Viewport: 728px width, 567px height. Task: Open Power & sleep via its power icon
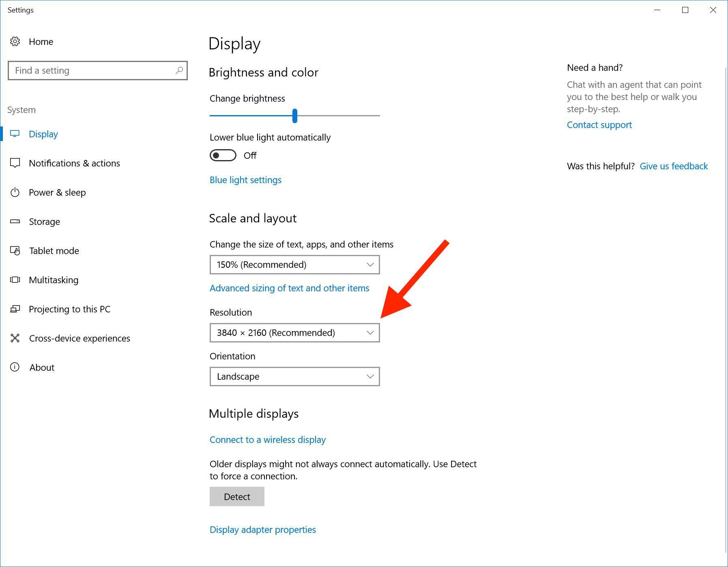pyautogui.click(x=15, y=192)
